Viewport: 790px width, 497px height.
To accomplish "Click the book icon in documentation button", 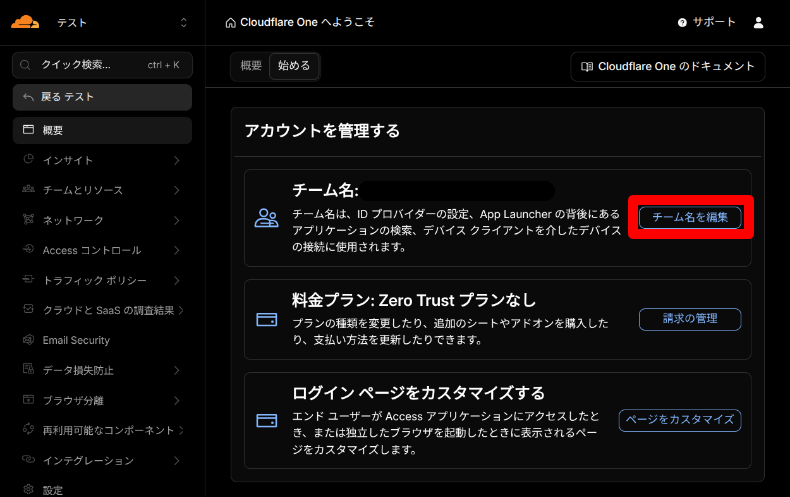I will 587,67.
